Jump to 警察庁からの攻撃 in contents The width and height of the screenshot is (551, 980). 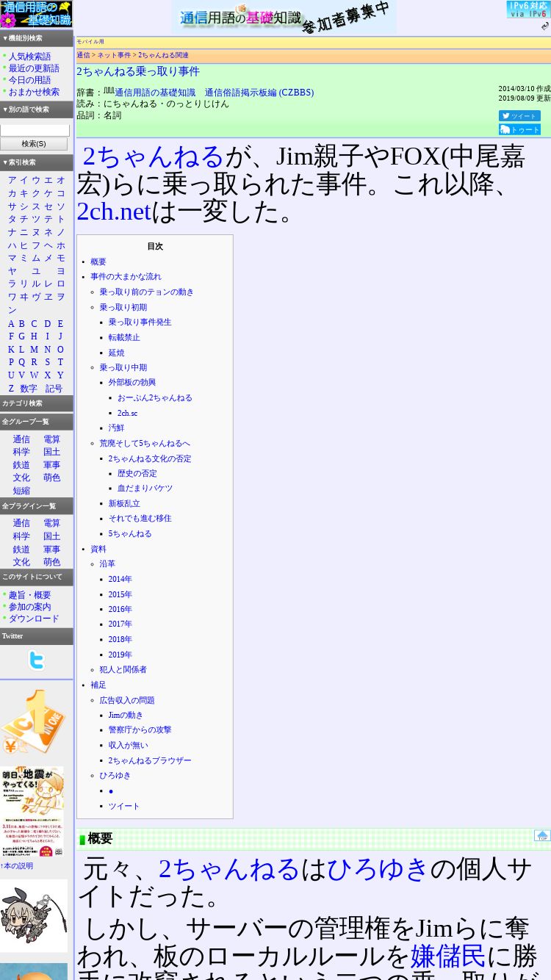click(x=140, y=730)
